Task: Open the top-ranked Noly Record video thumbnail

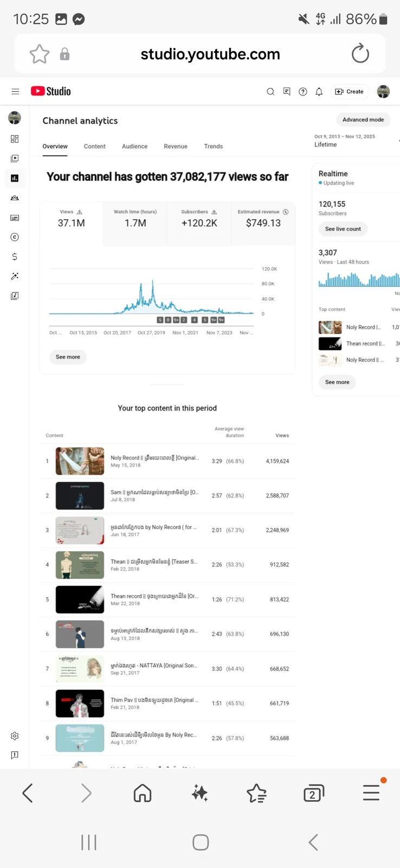Action: 80,461
